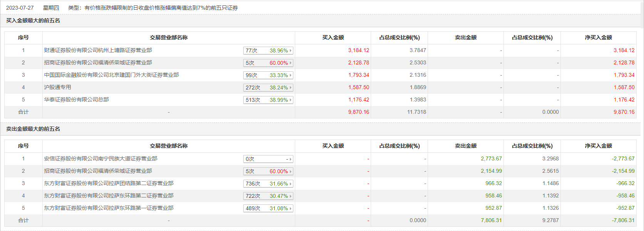The image size is (644, 231).
Task: Open 东方财富证券拉萨东环路第一证券营业部 link
Action: (x=109, y=208)
